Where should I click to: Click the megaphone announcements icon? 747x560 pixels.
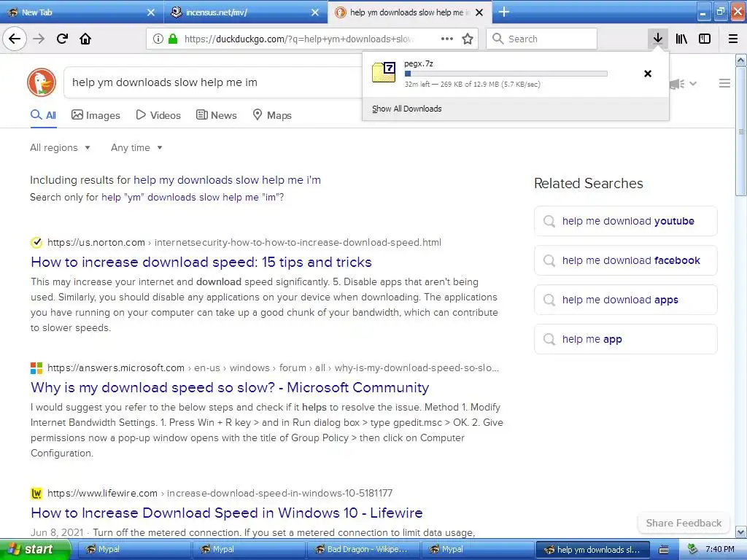point(677,85)
